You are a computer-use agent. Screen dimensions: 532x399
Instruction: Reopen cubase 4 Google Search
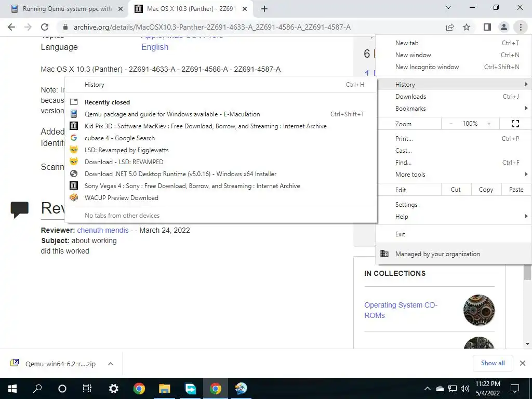(221, 138)
